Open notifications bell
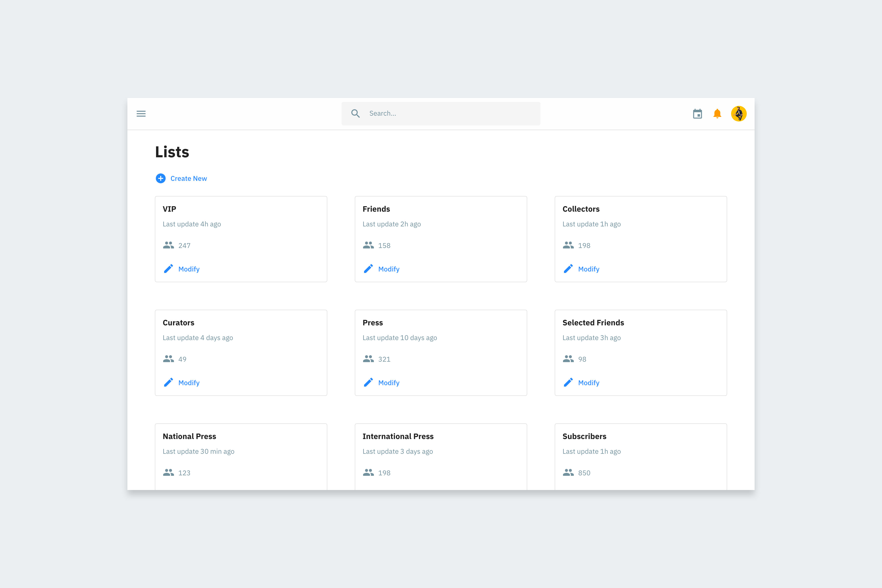 [x=717, y=114]
